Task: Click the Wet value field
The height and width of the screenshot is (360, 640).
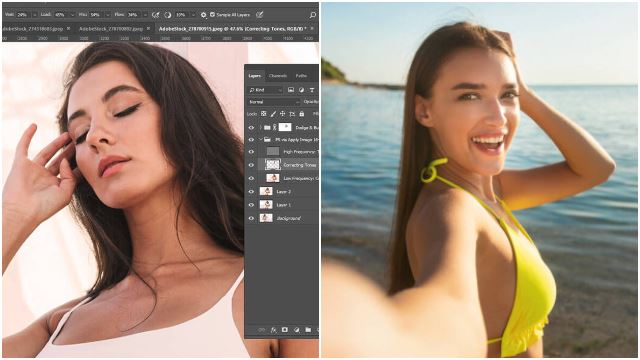Action: tap(23, 15)
